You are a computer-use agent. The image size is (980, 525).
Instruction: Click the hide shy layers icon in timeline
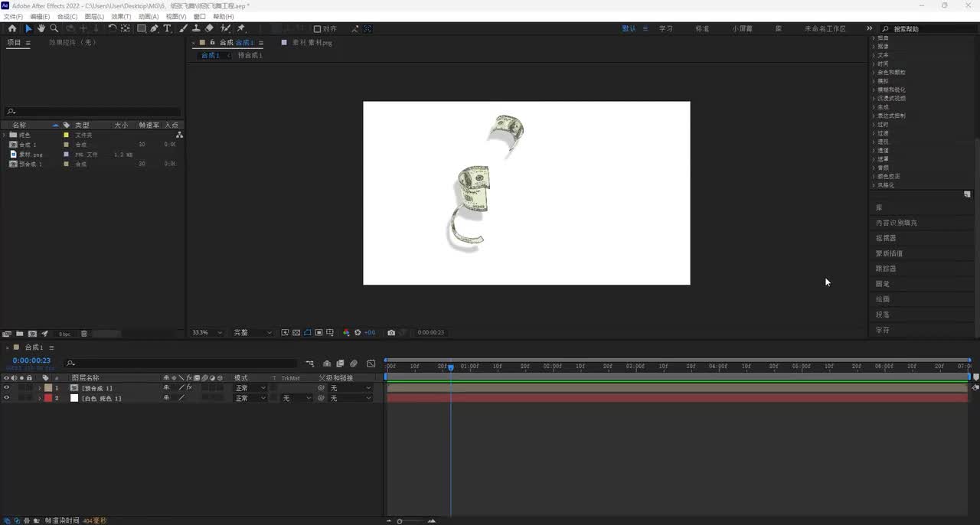[327, 364]
